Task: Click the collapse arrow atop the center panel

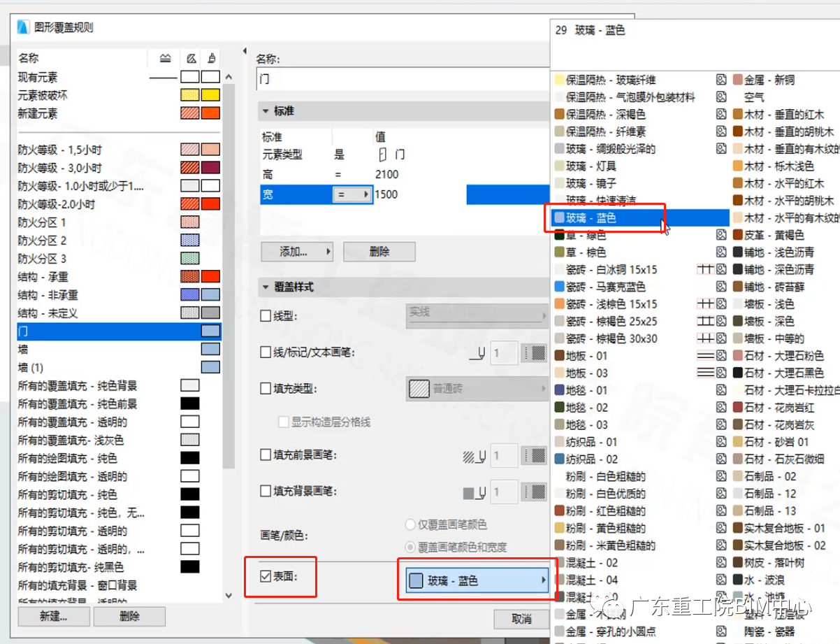Action: (243, 50)
